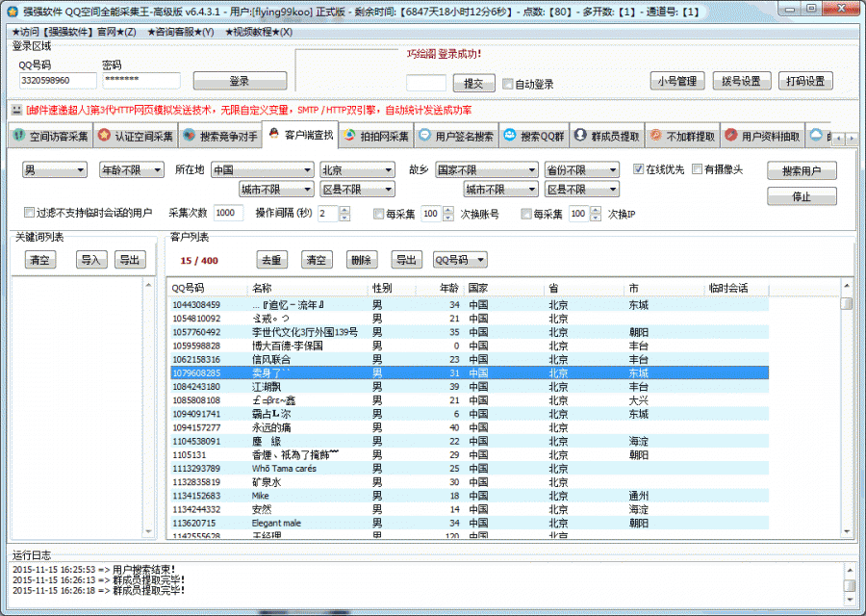866x616 pixels.
Task: Click the person icon on 群成员提取 tab
Action: coord(580,135)
